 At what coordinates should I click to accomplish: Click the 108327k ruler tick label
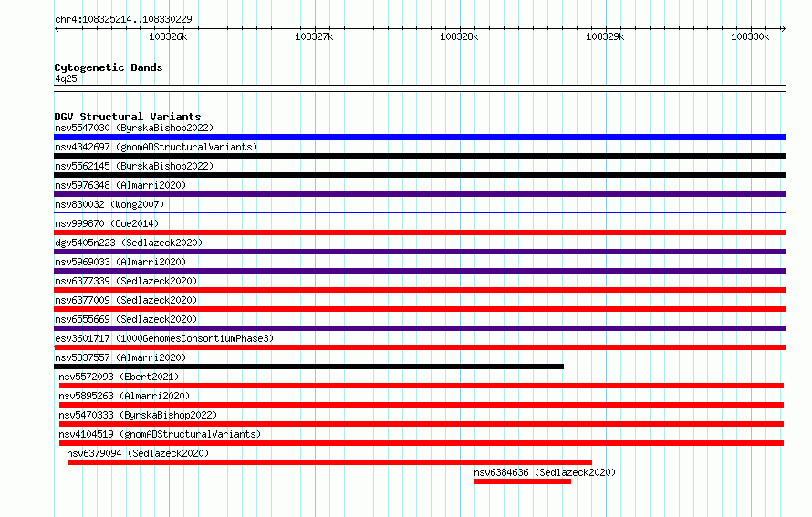tap(314, 36)
